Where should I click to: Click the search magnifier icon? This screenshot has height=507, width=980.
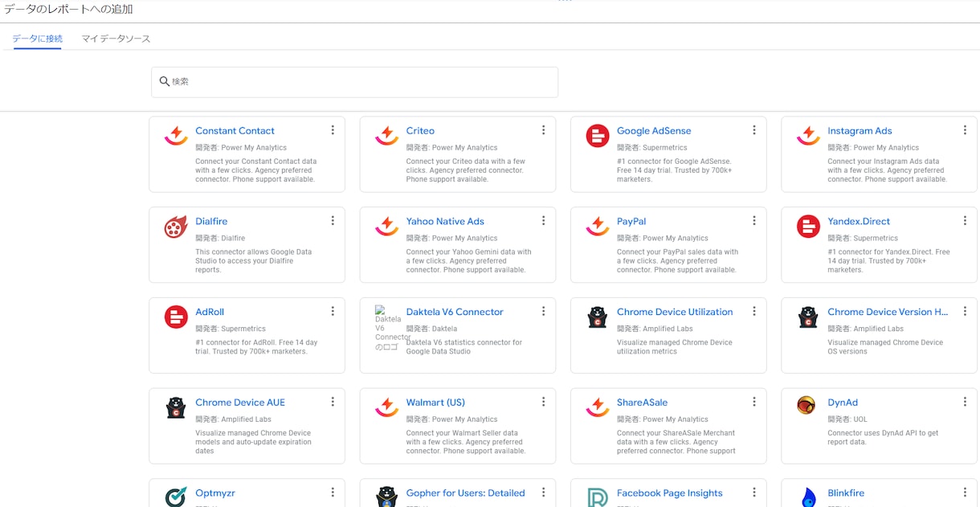tap(165, 82)
